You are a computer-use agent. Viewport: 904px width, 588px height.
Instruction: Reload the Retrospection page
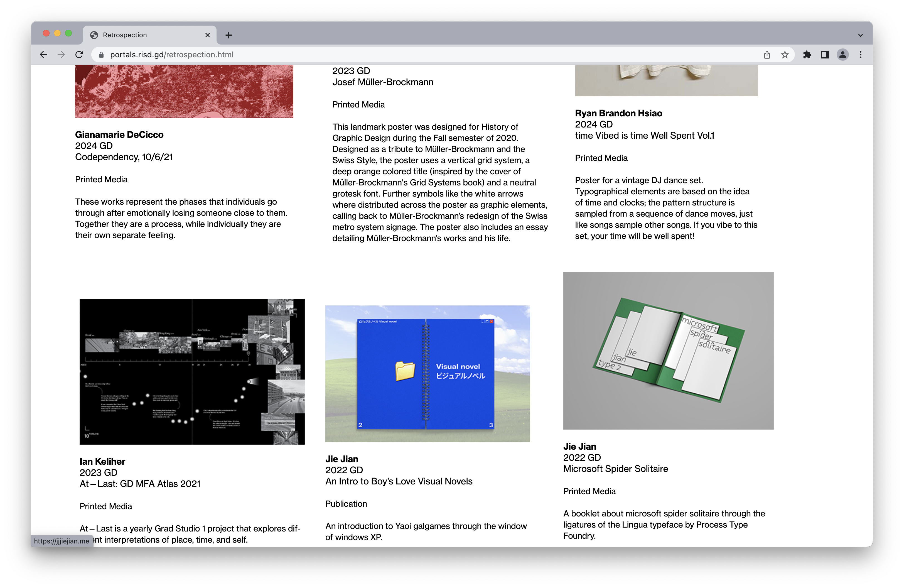click(79, 55)
